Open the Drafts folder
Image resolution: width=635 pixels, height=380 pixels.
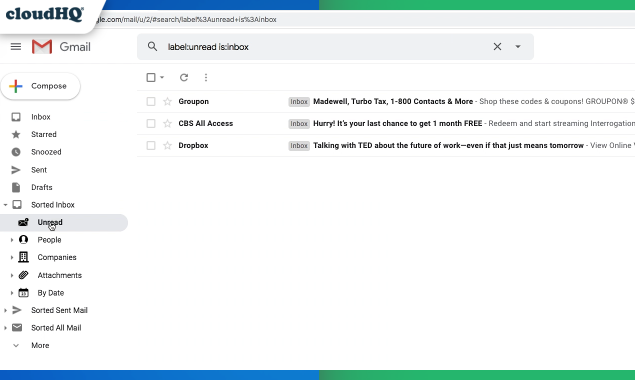42,187
